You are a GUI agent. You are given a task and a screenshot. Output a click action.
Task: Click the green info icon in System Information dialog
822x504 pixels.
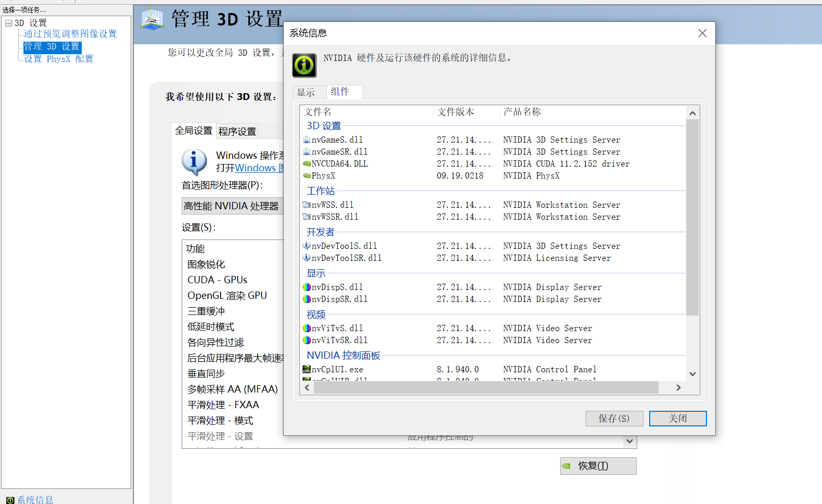tap(304, 65)
